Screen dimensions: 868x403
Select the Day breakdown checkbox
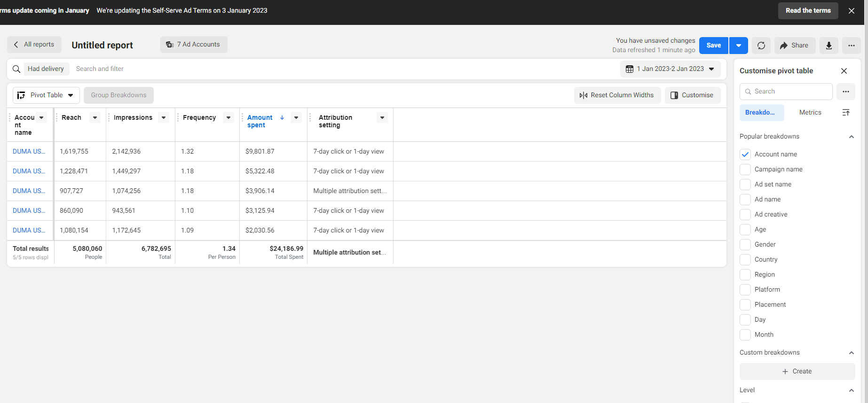[745, 320]
